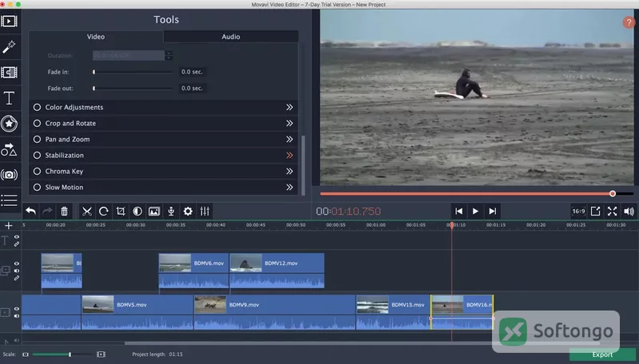Zoom out timeline scale icon

coord(26,354)
